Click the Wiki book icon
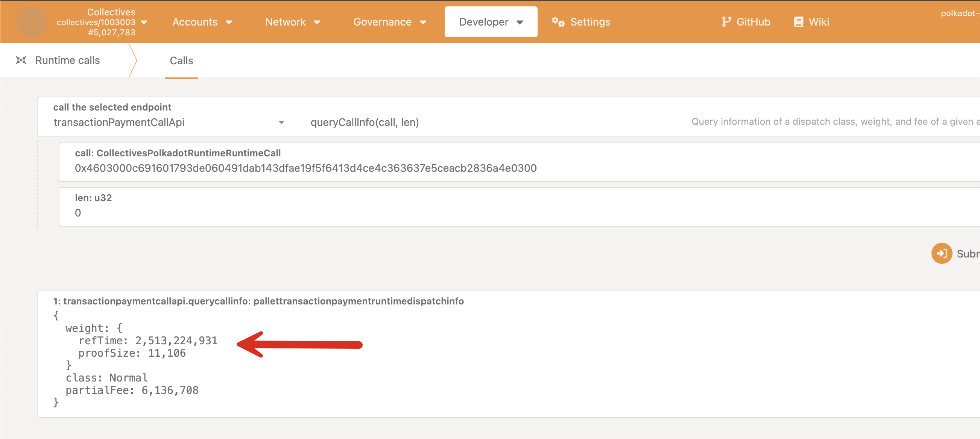 [x=798, y=22]
